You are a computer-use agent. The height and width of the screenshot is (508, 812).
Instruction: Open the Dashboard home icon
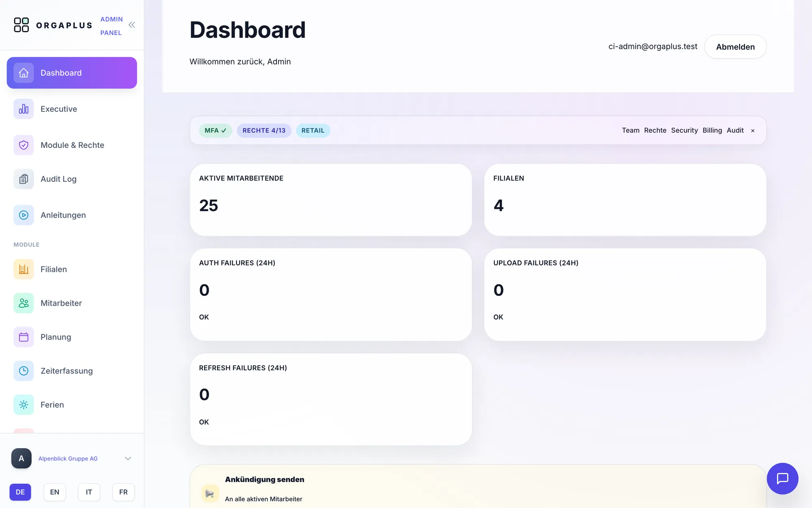click(x=24, y=73)
